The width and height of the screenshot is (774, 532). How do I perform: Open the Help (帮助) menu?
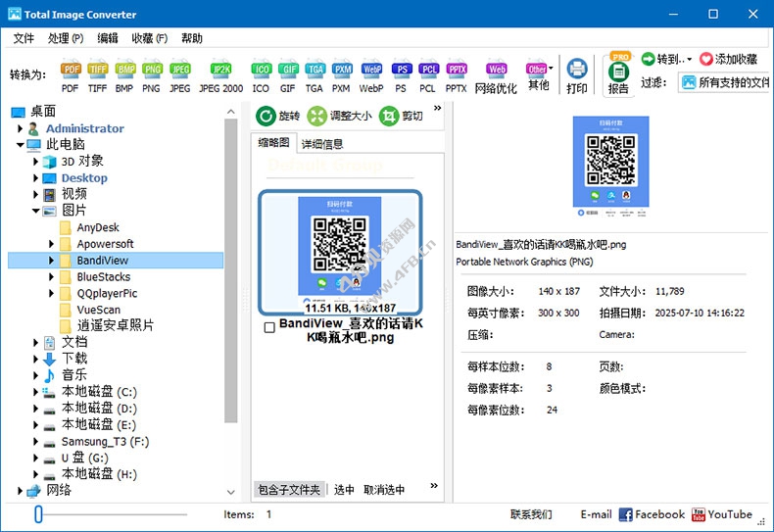click(192, 38)
